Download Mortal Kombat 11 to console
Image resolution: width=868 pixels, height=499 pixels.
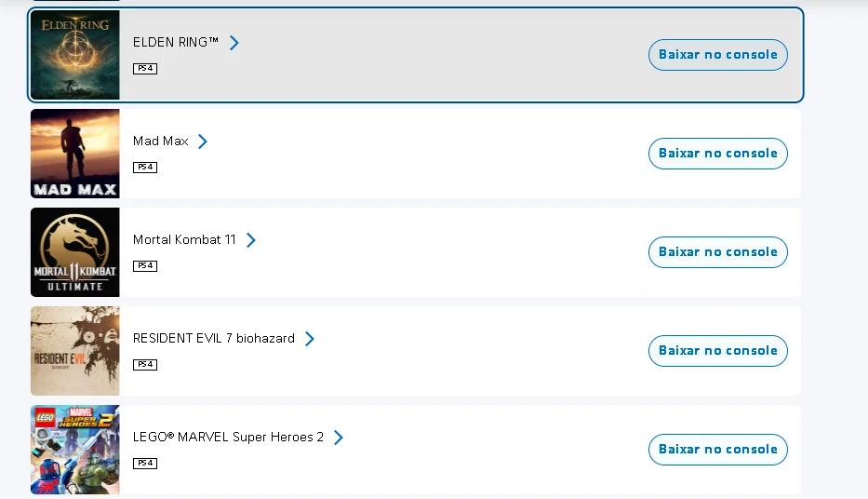click(717, 252)
